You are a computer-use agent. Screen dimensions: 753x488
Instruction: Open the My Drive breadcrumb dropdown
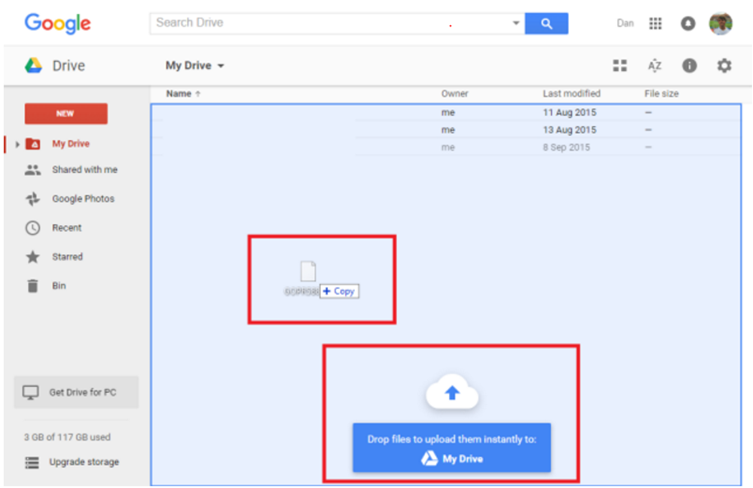(195, 65)
